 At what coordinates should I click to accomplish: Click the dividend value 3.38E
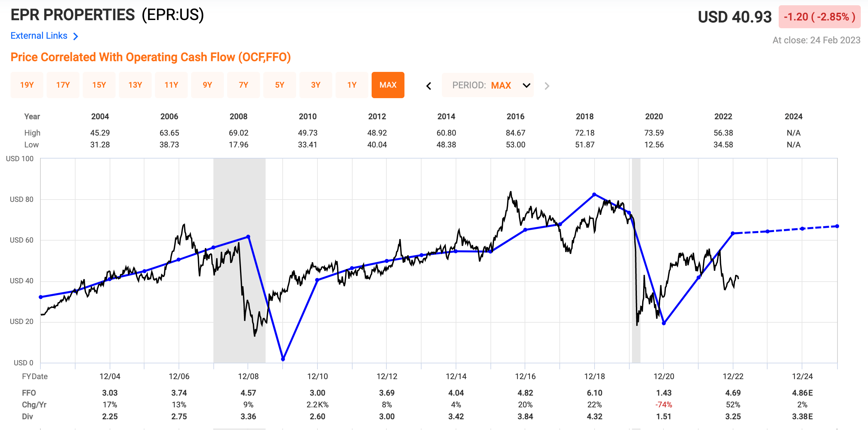tap(802, 417)
